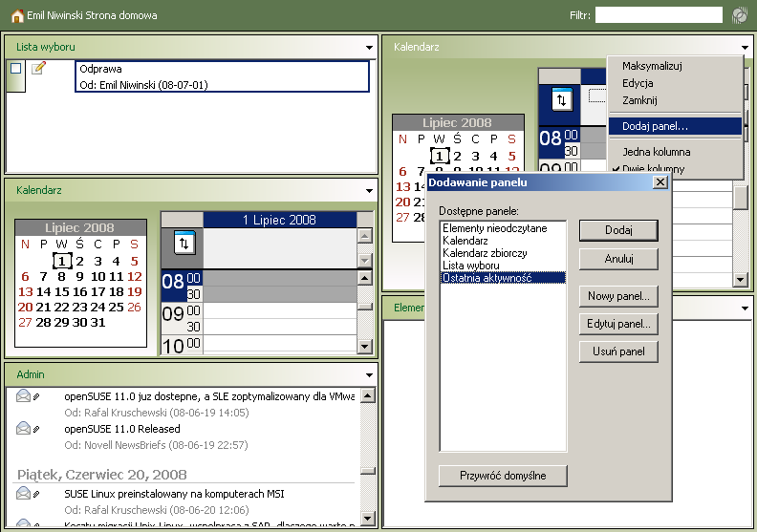757x532 pixels.
Task: Click all-day area scroll up arrow in left Kalendarz
Action: pos(365,236)
